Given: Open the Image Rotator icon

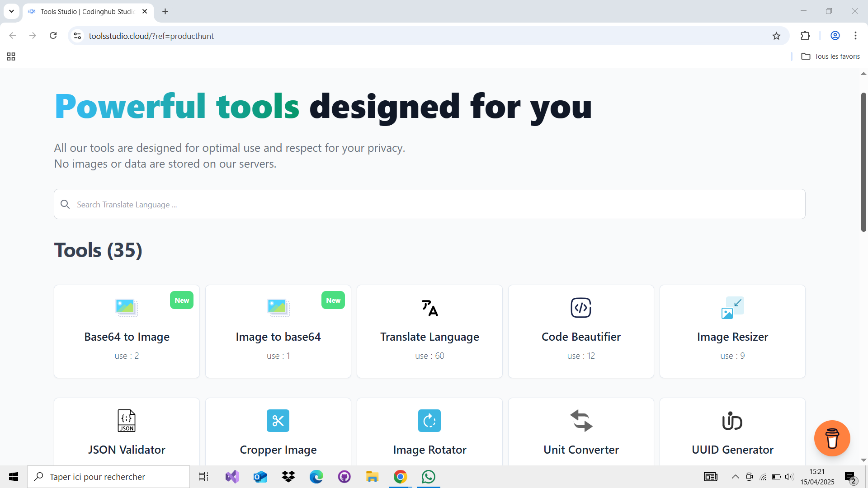Looking at the screenshot, I should pyautogui.click(x=429, y=421).
